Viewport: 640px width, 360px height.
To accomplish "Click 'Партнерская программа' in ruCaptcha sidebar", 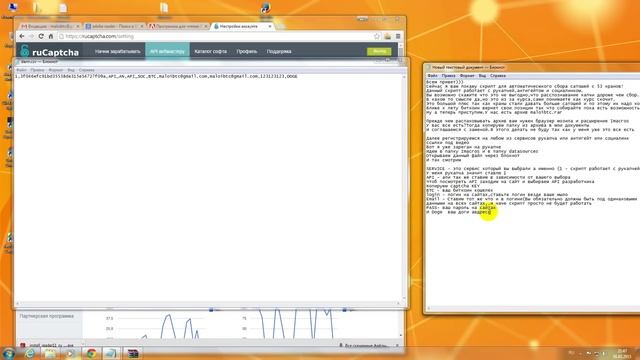I will [x=47, y=316].
